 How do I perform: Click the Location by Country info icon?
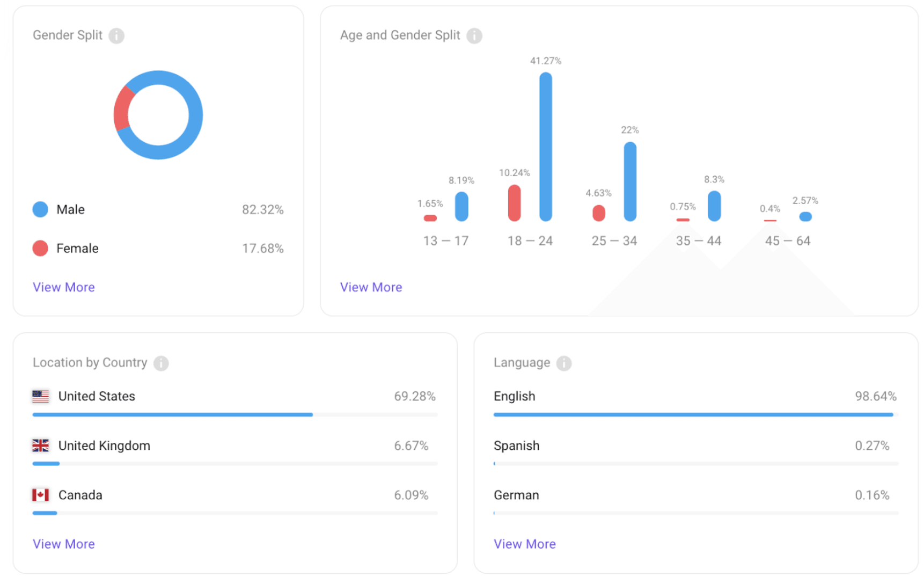coord(161,363)
